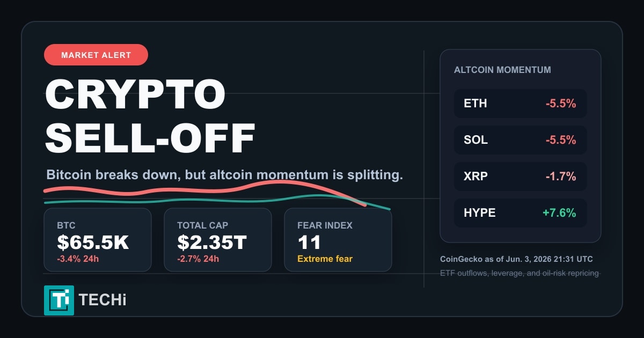Click the +7.6% HYPE change value
Screen dimensions: 644x338
(559, 213)
